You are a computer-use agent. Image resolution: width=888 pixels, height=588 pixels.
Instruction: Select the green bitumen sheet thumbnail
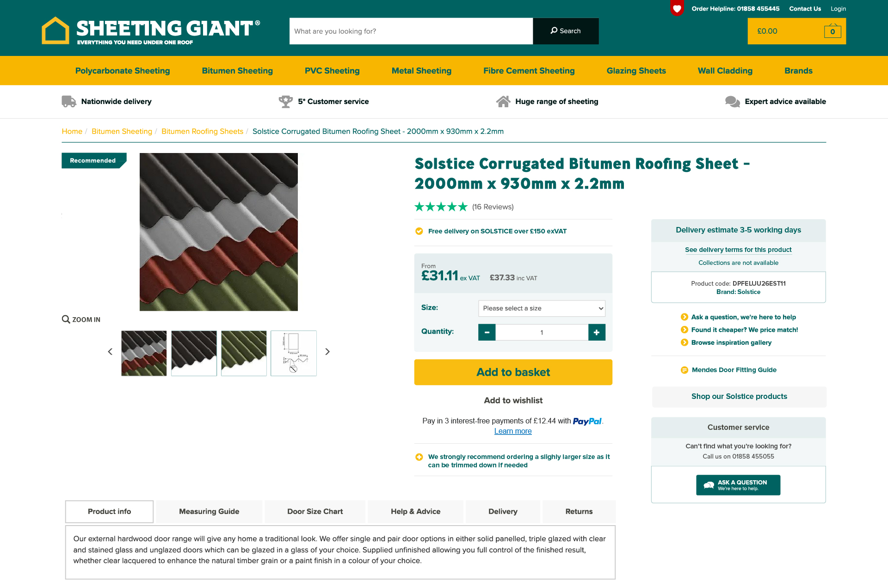click(x=244, y=353)
